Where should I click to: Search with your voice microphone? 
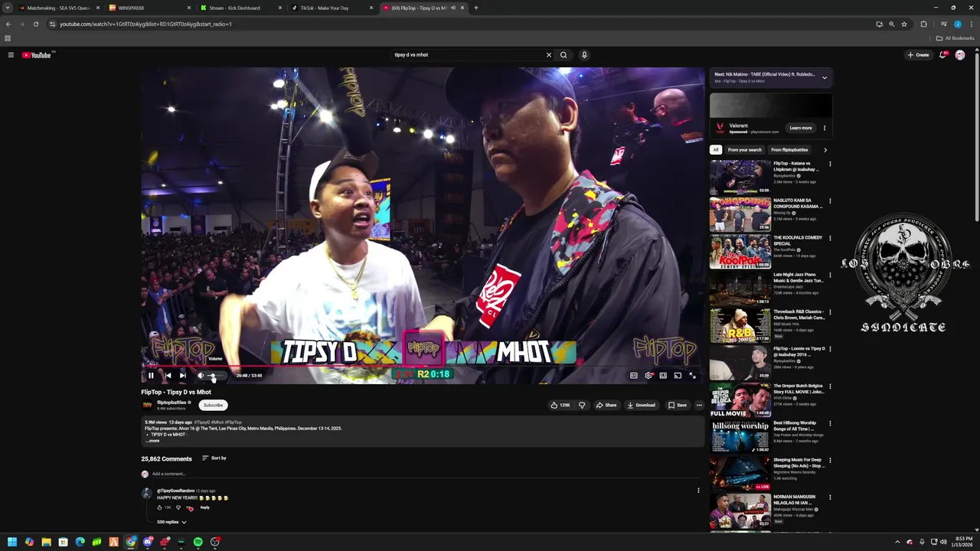(584, 55)
